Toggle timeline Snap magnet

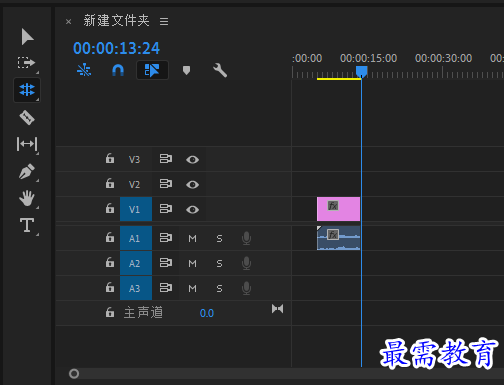tap(118, 70)
